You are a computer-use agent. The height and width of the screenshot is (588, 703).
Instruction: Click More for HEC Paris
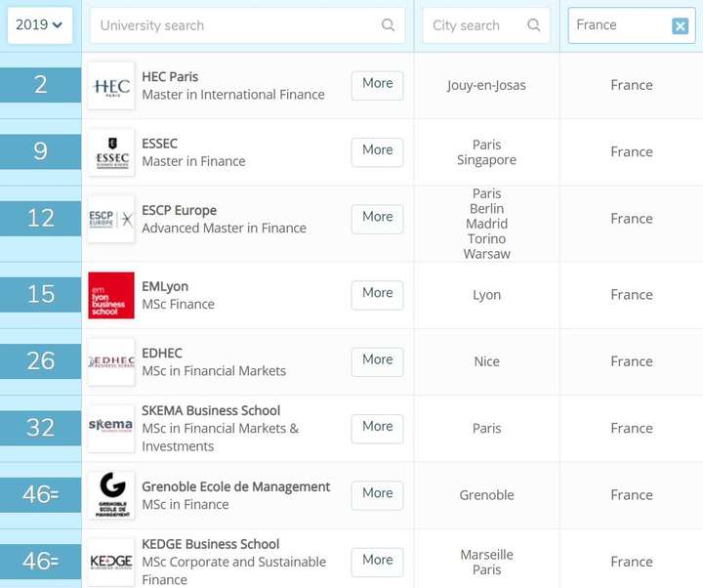tap(378, 85)
